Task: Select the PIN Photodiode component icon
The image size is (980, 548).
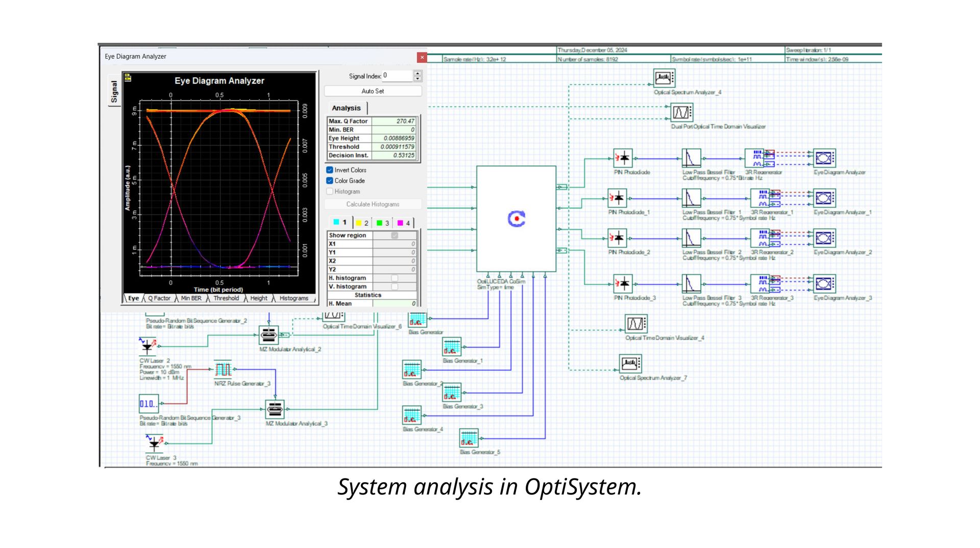Action: 623,158
